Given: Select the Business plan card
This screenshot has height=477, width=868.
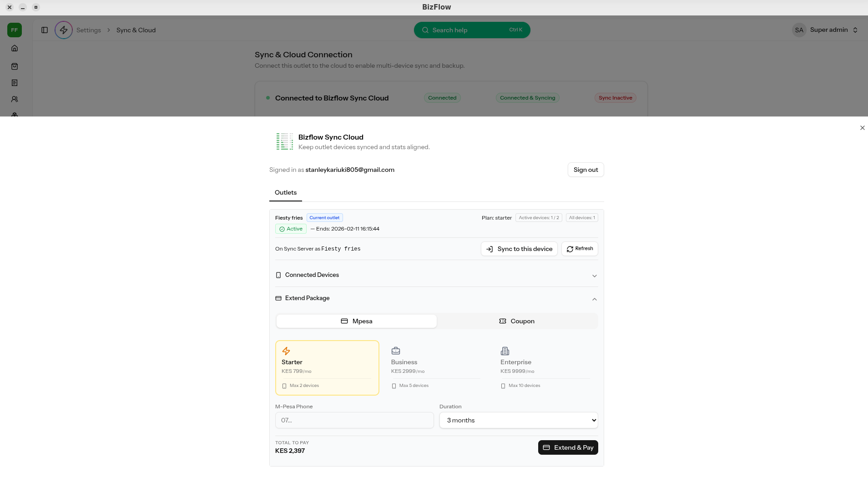Looking at the screenshot, I should pyautogui.click(x=436, y=367).
